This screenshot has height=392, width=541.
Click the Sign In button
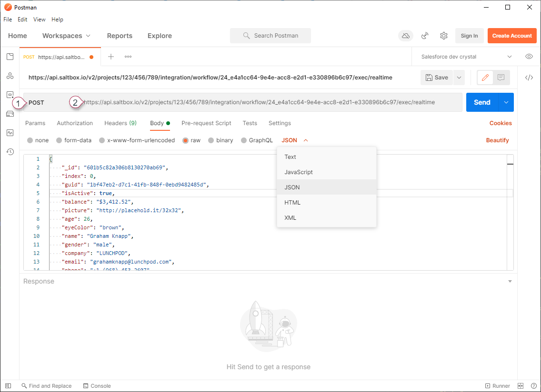point(469,36)
